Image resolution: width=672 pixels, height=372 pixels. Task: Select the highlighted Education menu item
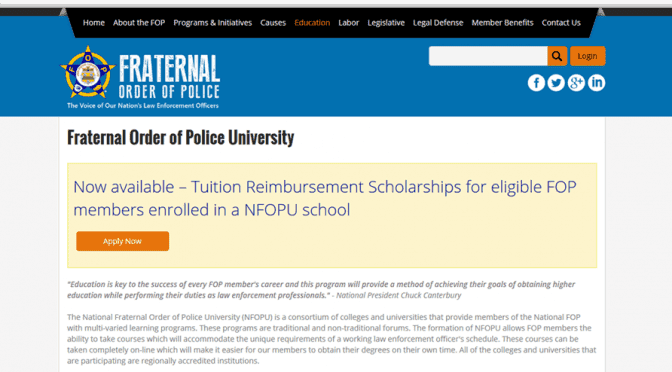(312, 23)
